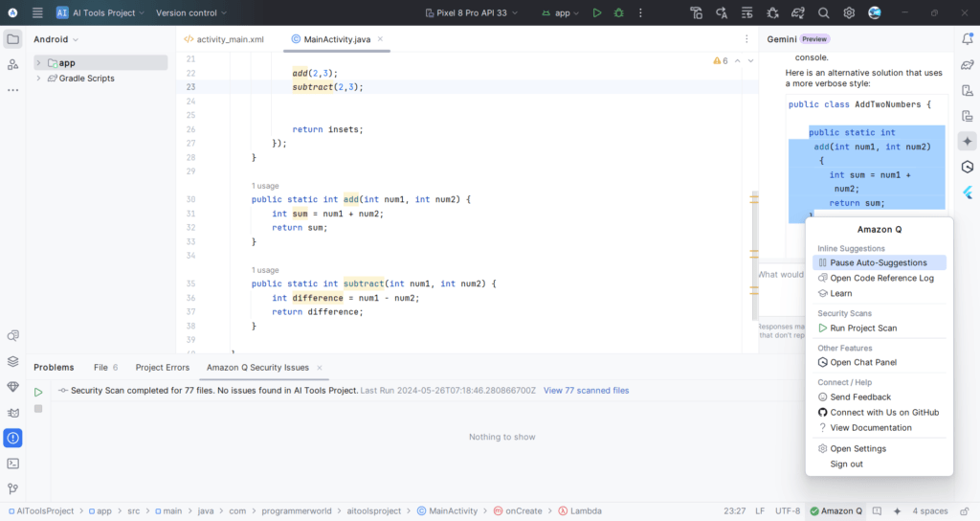The height and width of the screenshot is (521, 980).
Task: Choose Open Settings in Amazon Q menu
Action: point(880,449)
